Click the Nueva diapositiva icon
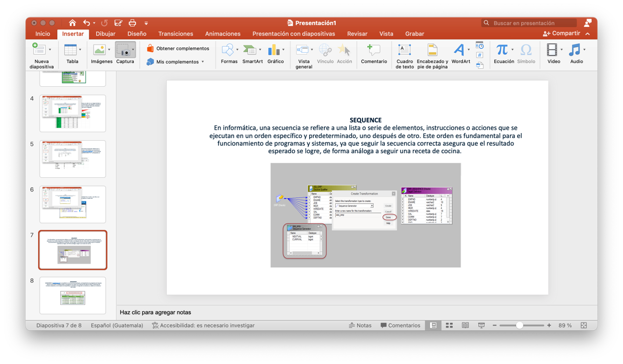Screen dimensions: 623x364 click(x=39, y=49)
